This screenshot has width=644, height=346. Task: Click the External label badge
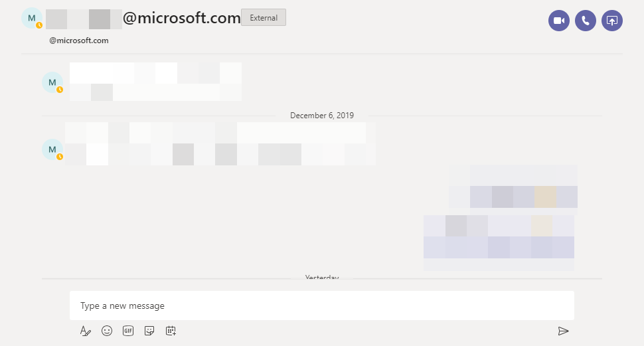(264, 18)
